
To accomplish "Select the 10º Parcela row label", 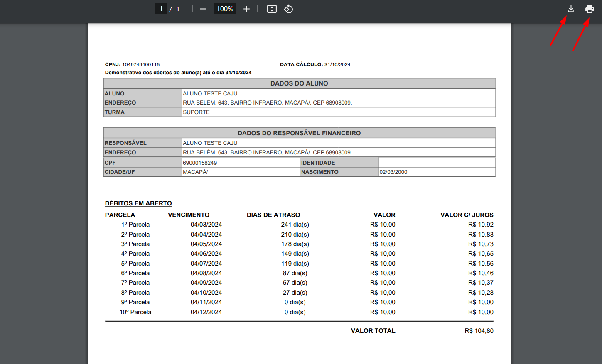I will pyautogui.click(x=135, y=312).
